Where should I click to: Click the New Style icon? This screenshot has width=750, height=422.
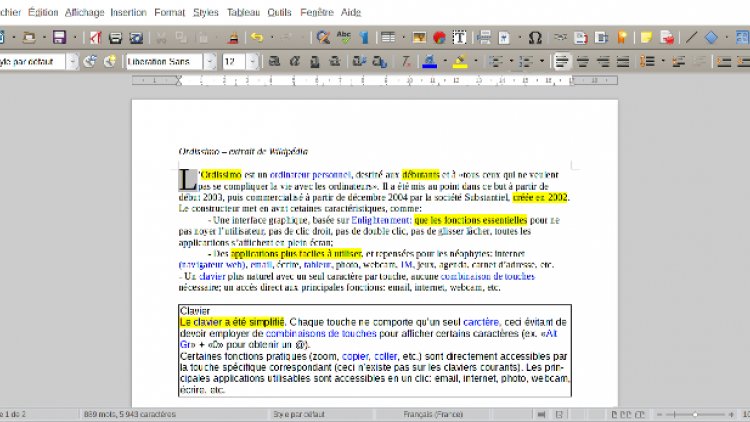click(x=110, y=61)
